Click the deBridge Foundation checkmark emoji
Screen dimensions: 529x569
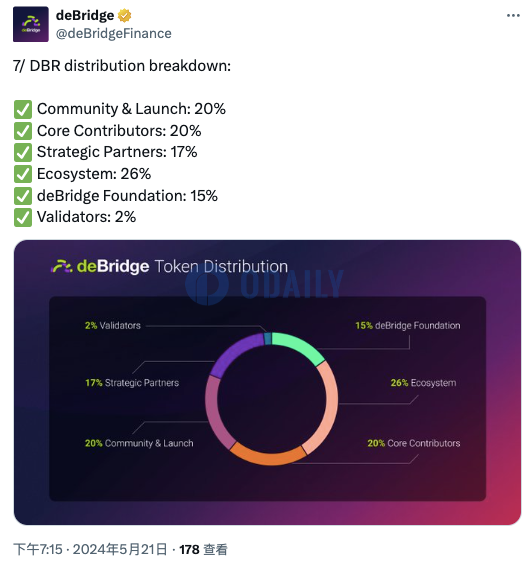click(23, 196)
